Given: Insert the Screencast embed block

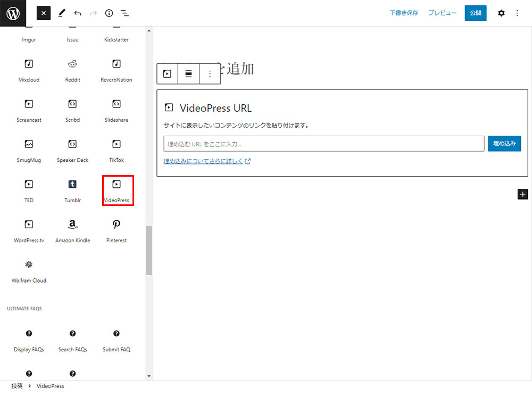Looking at the screenshot, I should point(29,111).
